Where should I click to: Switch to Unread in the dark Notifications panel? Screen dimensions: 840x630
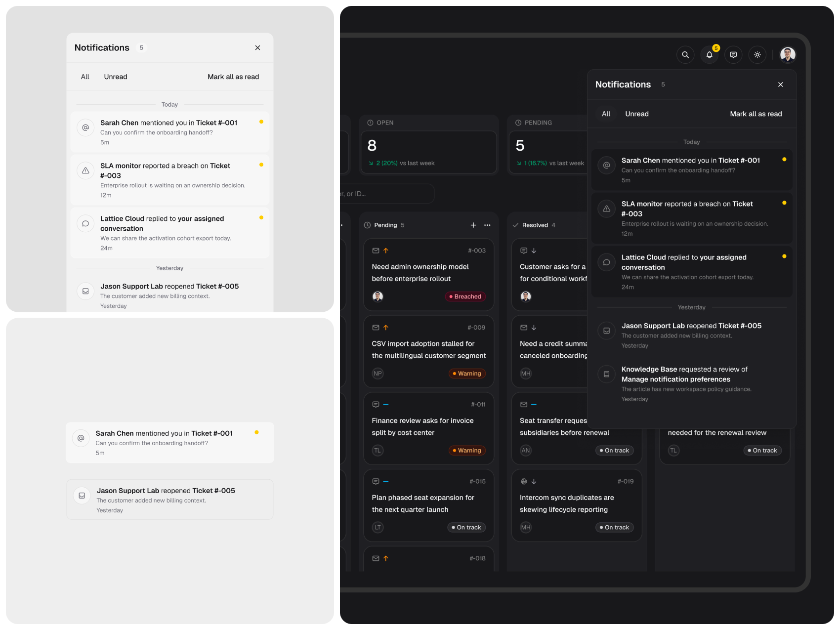[637, 114]
